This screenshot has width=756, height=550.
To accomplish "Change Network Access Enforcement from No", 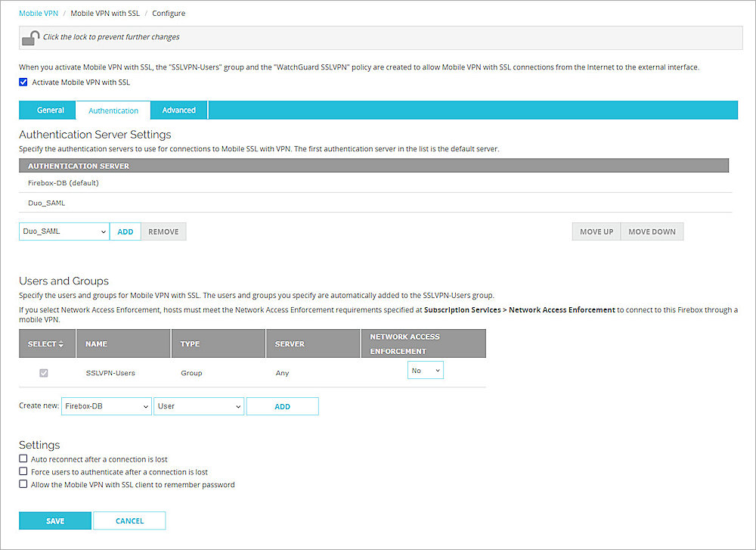I will pos(425,370).
